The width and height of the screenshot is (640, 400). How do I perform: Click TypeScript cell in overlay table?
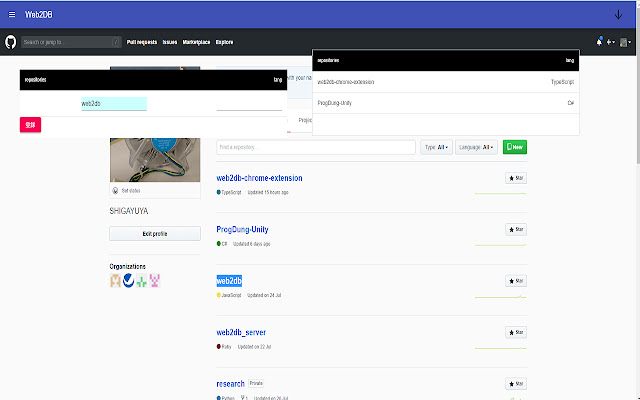tap(562, 82)
